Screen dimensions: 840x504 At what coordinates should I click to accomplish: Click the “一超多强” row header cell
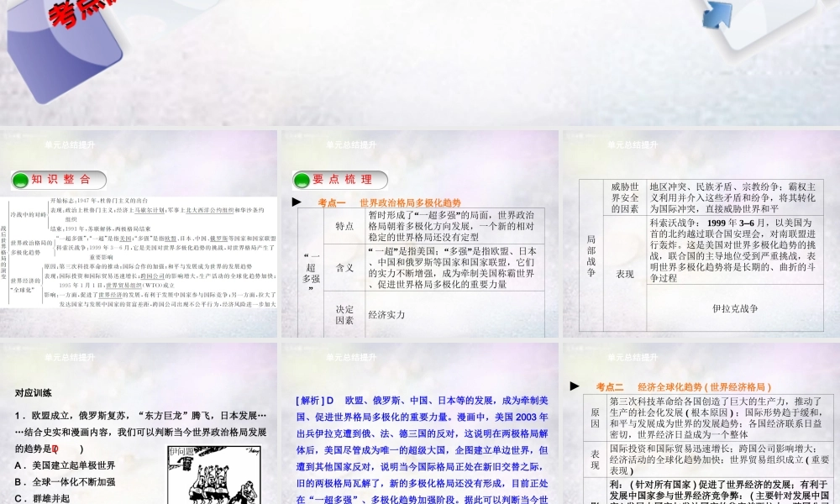pos(311,273)
